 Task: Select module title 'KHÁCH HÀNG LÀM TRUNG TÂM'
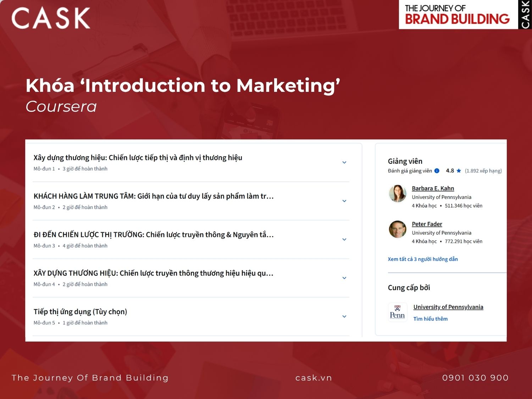click(154, 196)
